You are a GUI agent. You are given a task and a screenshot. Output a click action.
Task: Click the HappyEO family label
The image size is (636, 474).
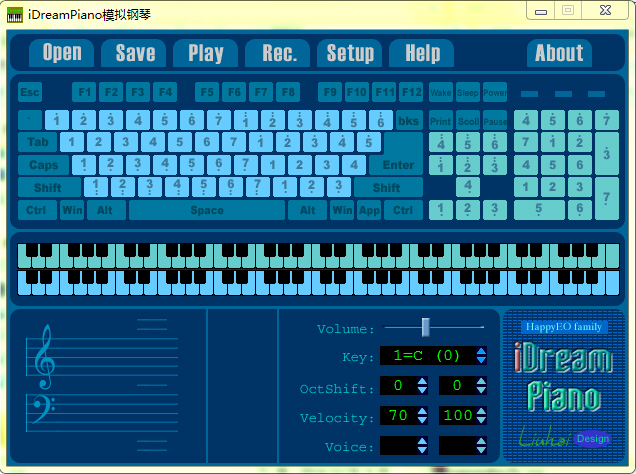click(x=564, y=327)
